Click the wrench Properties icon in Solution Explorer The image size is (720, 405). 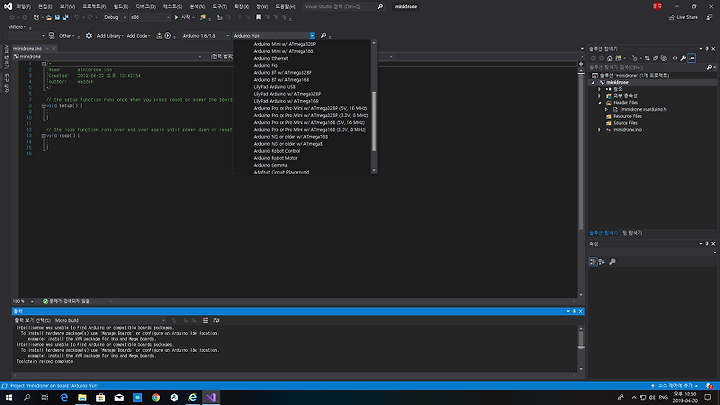click(683, 58)
